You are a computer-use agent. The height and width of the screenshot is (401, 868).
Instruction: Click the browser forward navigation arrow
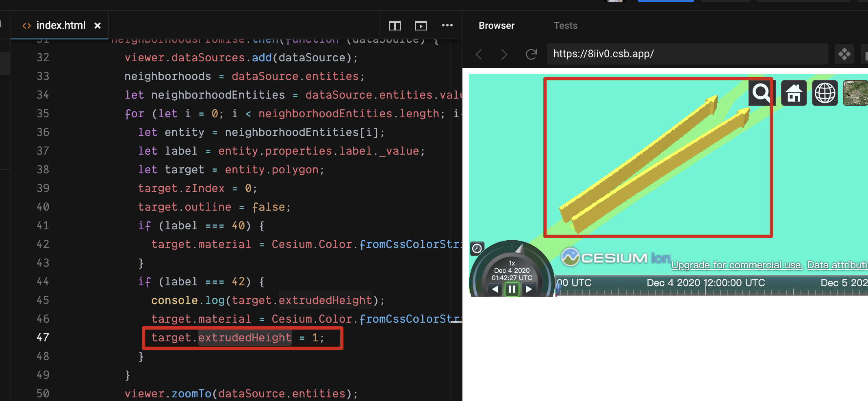(x=504, y=54)
